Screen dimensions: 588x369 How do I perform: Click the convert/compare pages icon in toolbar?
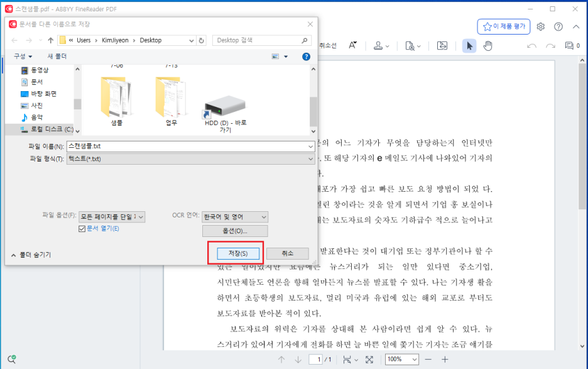click(442, 46)
